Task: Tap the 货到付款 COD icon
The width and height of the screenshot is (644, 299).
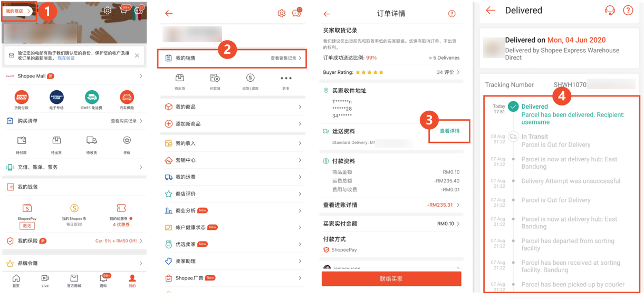Action: [22, 97]
